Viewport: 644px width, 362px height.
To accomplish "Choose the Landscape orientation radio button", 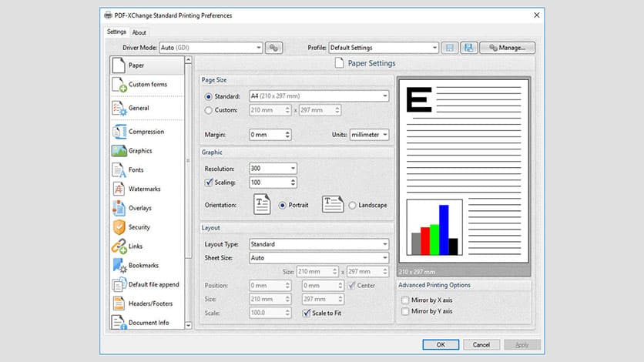I will 352,205.
